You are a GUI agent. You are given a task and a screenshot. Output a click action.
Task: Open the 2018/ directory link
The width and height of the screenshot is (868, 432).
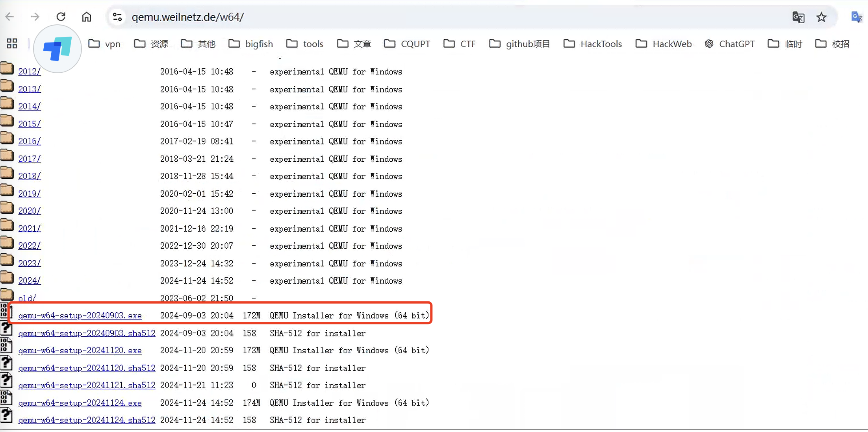click(30, 176)
